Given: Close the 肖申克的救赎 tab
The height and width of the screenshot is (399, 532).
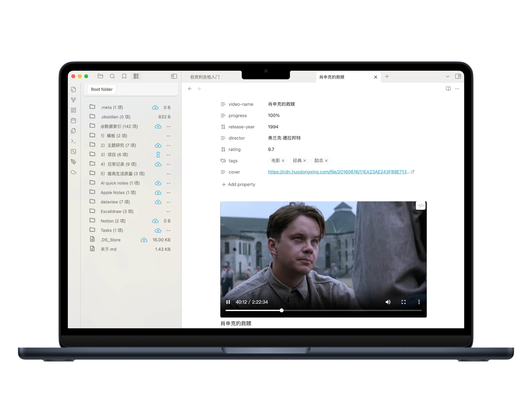Looking at the screenshot, I should (x=375, y=77).
